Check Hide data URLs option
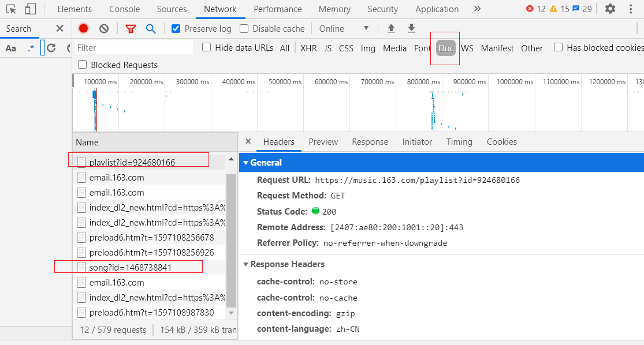This screenshot has width=644, height=345. tap(207, 48)
